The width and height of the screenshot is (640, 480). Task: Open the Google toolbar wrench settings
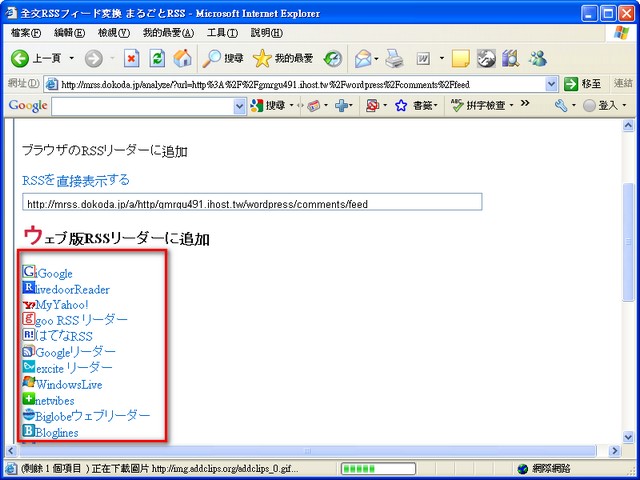[561, 106]
